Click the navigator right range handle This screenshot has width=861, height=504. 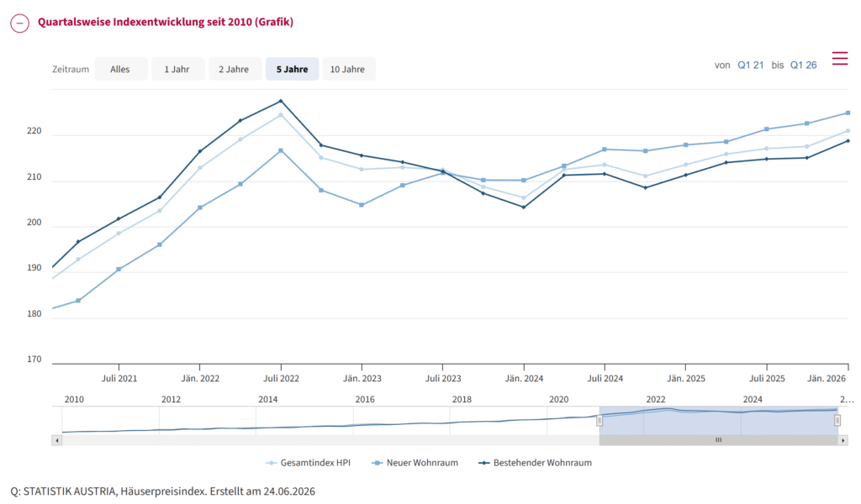tap(837, 421)
